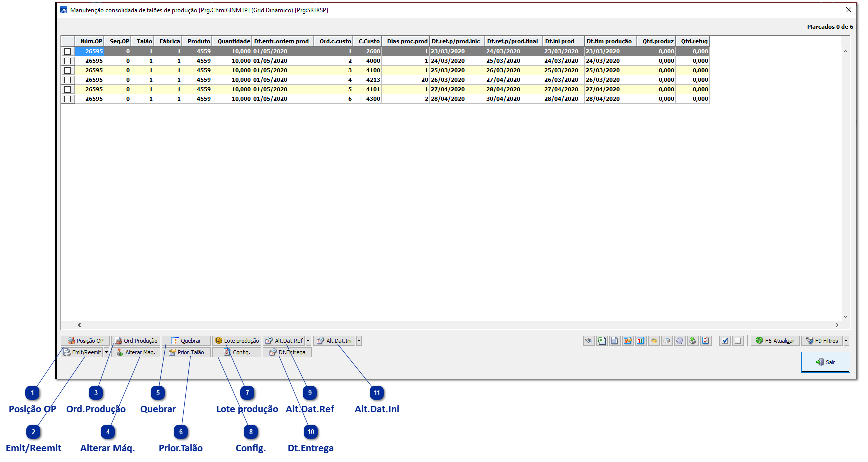
Task: Click the grid with pointing hand icon
Action: click(628, 341)
